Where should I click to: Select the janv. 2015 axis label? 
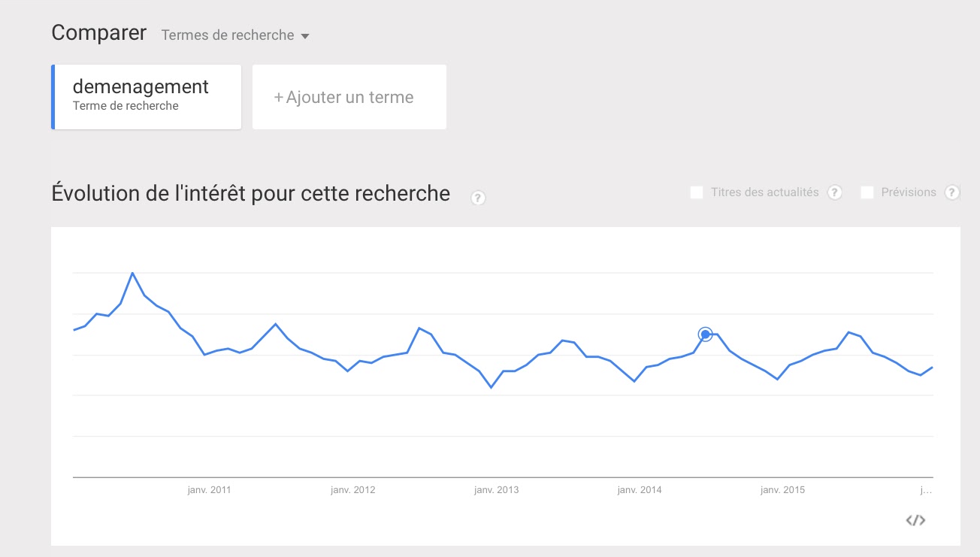click(782, 490)
